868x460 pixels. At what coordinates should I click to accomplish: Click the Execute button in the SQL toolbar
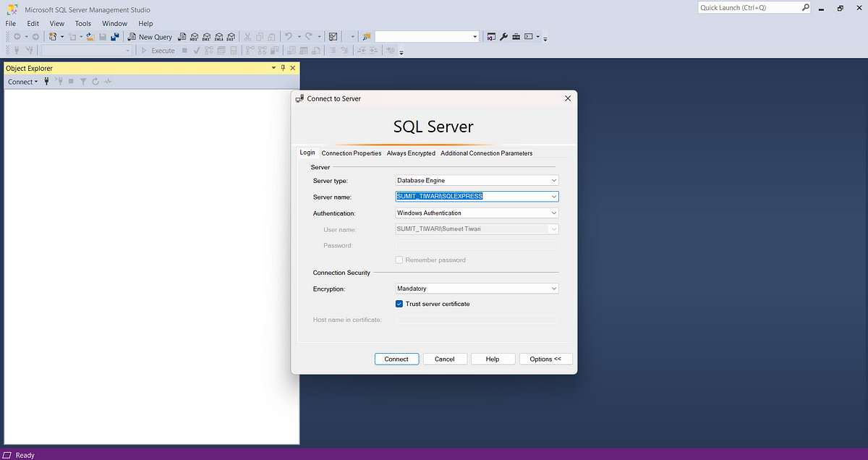(158, 51)
